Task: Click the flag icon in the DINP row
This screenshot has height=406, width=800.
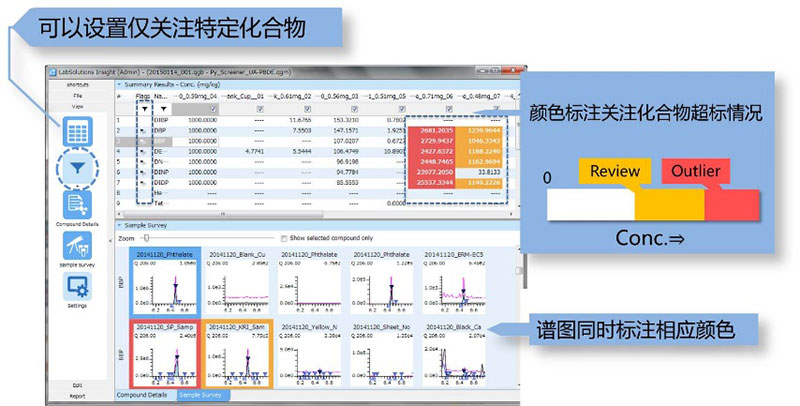Action: click(x=142, y=173)
